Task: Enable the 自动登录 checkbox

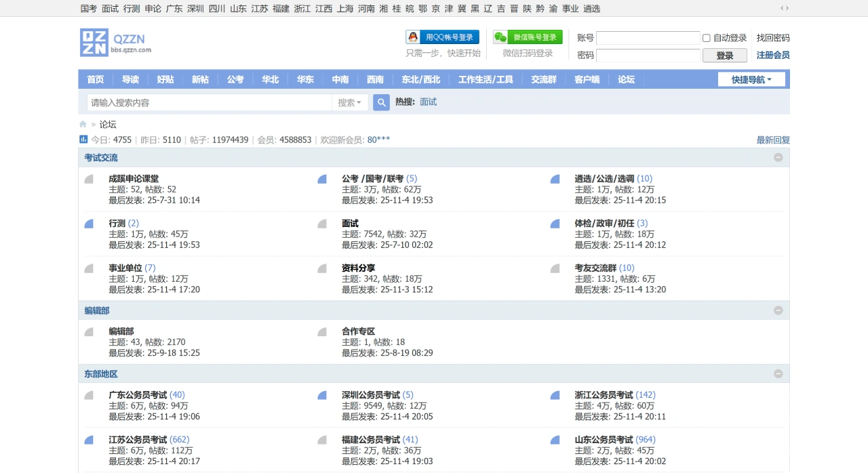Action: coord(706,37)
